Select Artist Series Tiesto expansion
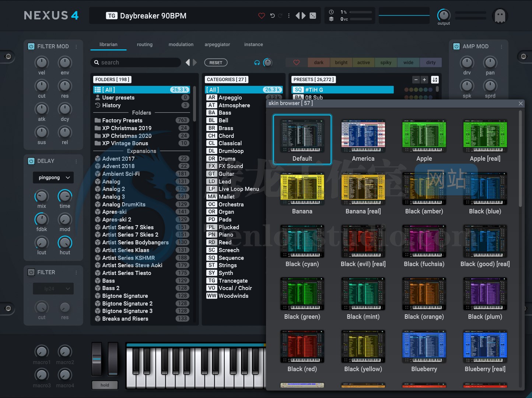532x398 pixels. 142,273
